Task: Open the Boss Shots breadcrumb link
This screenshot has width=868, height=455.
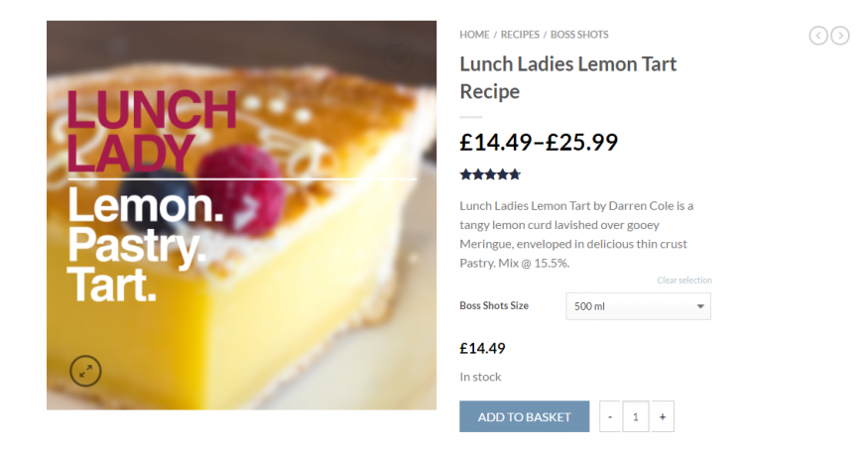Action: (579, 35)
